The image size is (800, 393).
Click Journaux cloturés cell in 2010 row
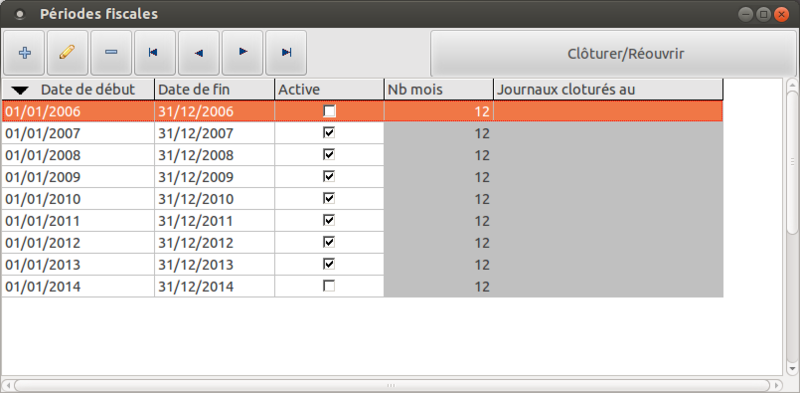pyautogui.click(x=608, y=199)
